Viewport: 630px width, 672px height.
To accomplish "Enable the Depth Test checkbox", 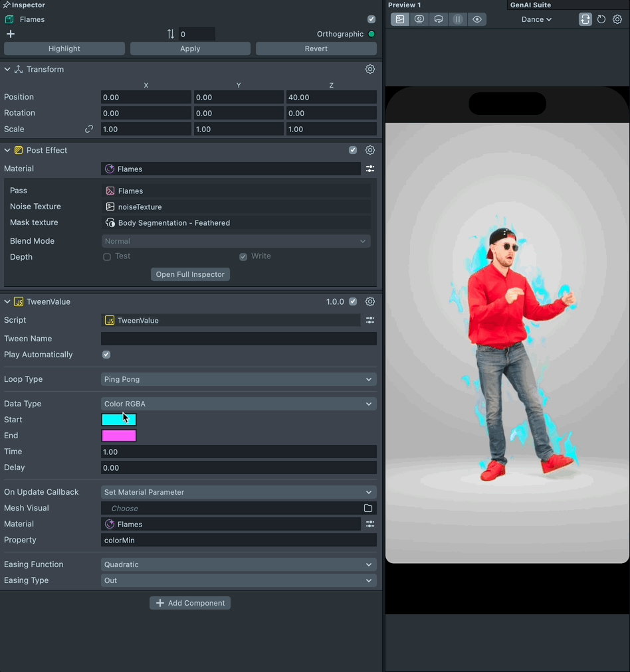I will click(x=107, y=257).
